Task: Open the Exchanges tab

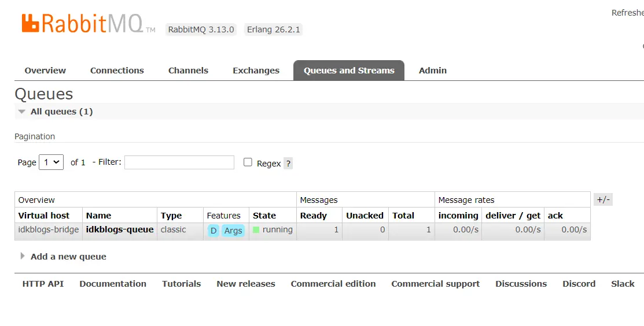Action: [x=256, y=71]
